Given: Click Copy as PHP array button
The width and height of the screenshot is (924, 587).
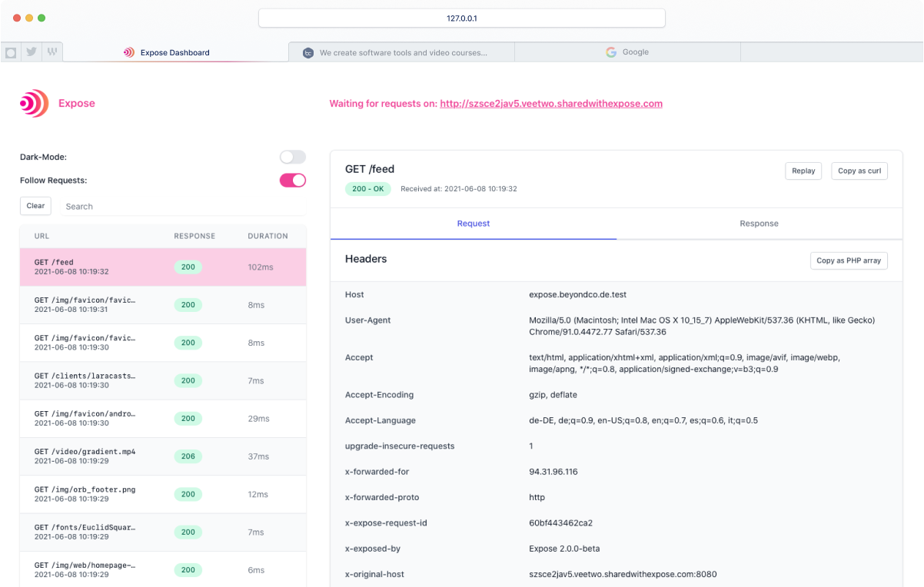Looking at the screenshot, I should pyautogui.click(x=849, y=260).
